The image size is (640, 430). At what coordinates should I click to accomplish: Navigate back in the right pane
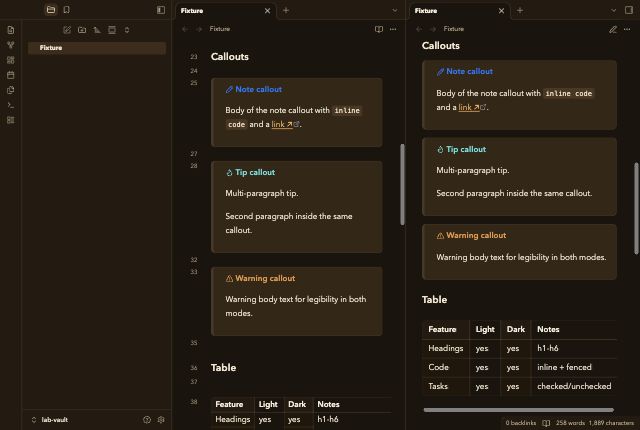click(419, 29)
